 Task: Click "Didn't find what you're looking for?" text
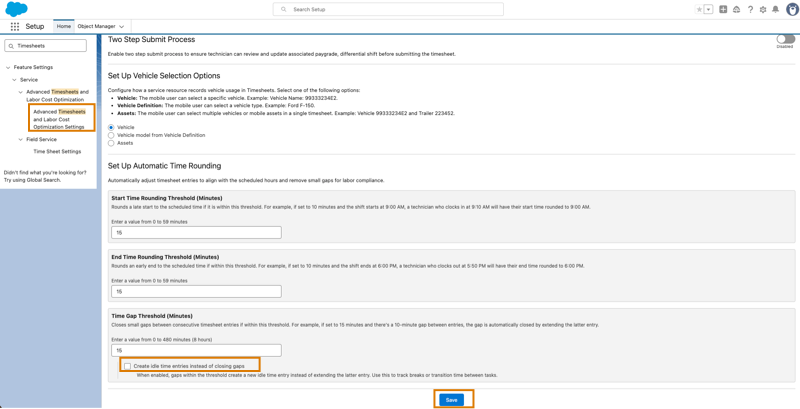pyautogui.click(x=45, y=172)
